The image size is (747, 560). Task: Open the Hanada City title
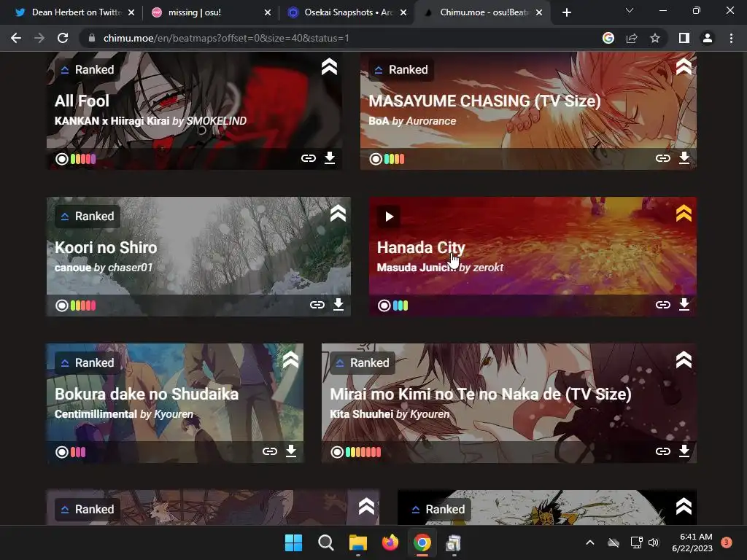(421, 248)
